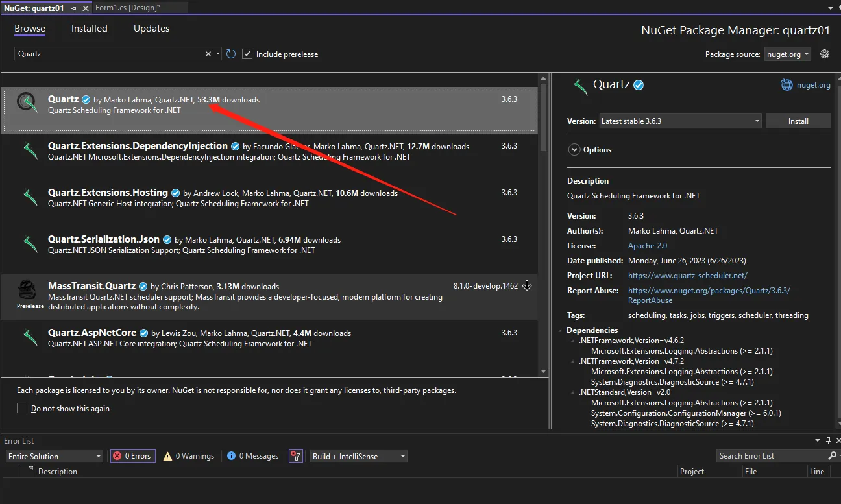Sort by the Line column header
The height and width of the screenshot is (504, 841).
[x=817, y=472]
